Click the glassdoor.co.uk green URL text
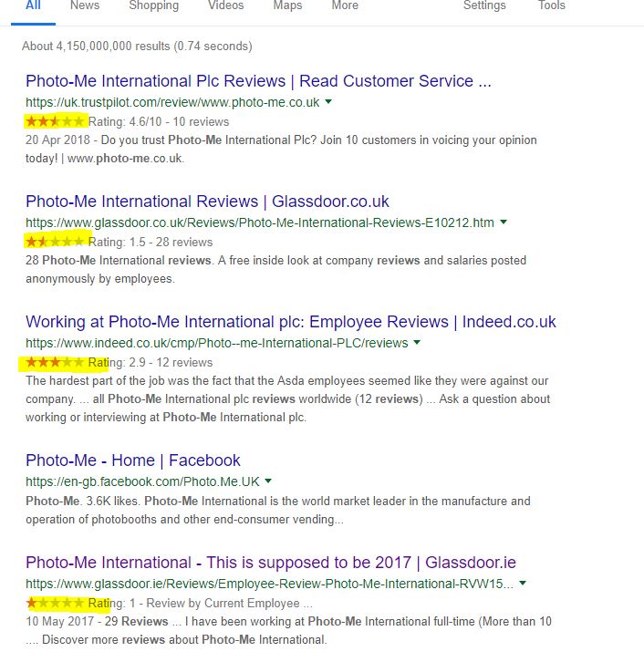Image resolution: width=644 pixels, height=662 pixels. point(260,222)
